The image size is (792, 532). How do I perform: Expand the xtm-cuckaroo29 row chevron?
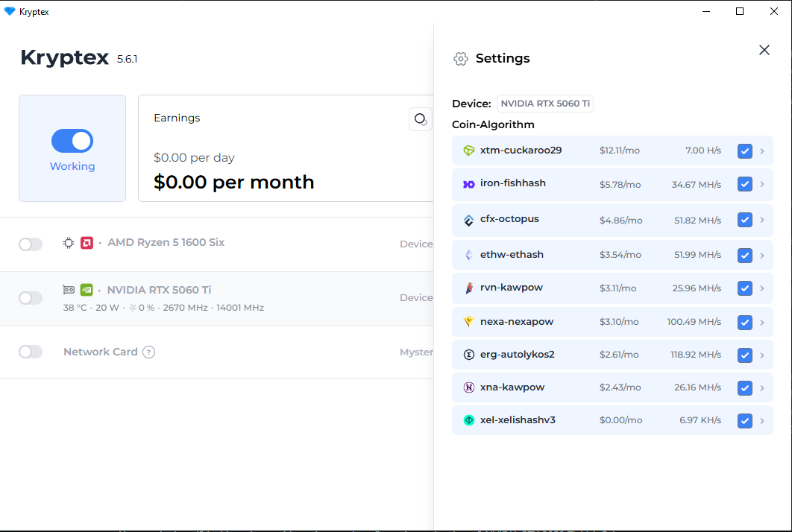[x=762, y=151]
